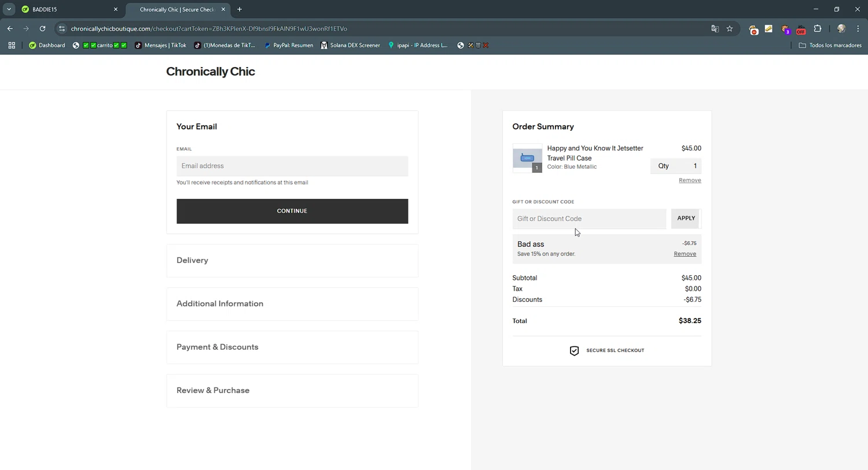The height and width of the screenshot is (470, 868).
Task: Minimize the Chrome window
Action: click(816, 9)
